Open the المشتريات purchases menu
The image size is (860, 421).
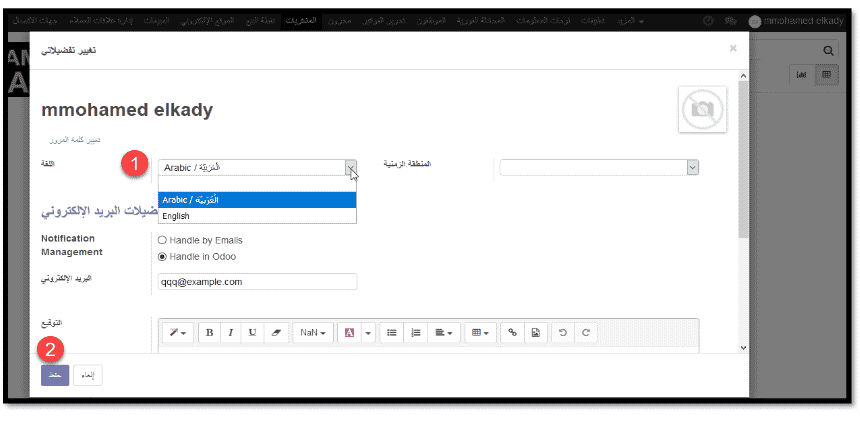301,21
